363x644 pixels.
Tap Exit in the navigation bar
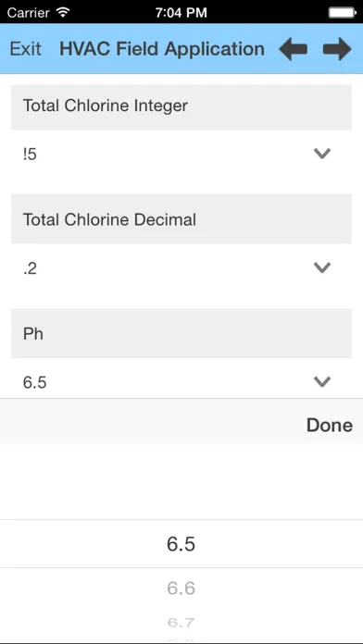(26, 49)
